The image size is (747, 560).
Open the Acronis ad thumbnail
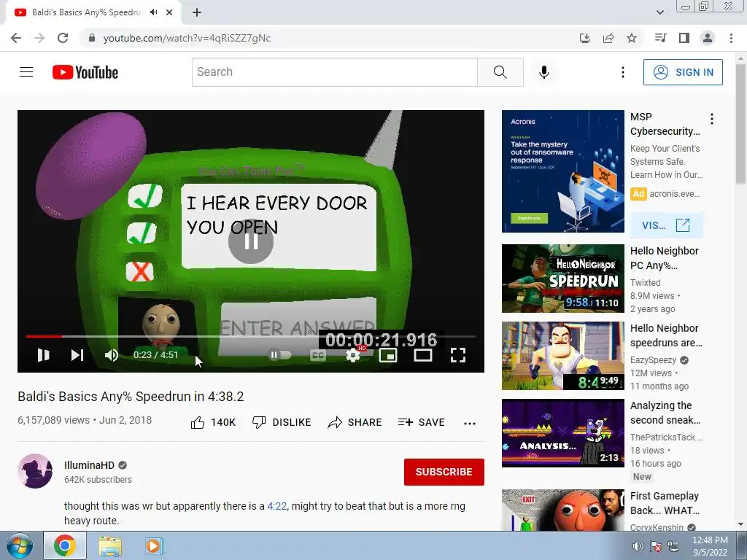[x=562, y=171]
